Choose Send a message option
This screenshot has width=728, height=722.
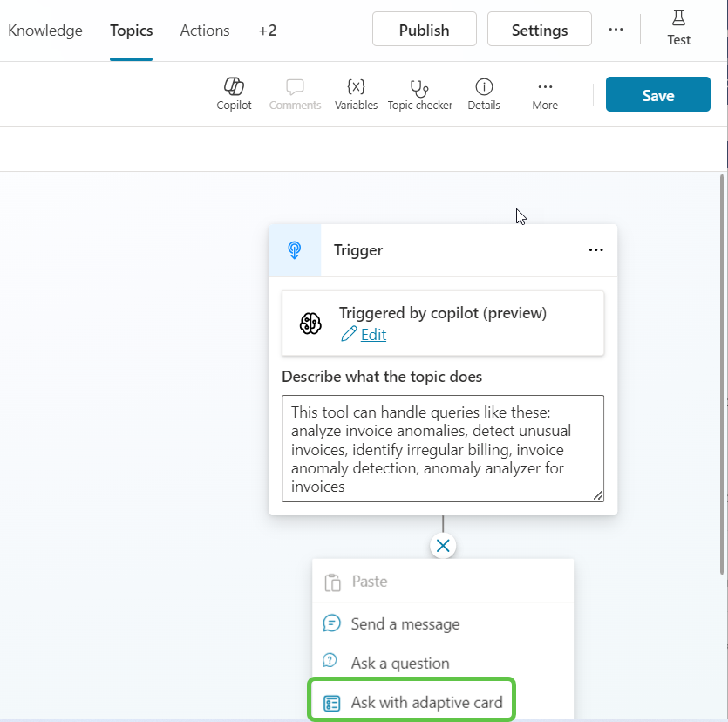click(x=405, y=623)
